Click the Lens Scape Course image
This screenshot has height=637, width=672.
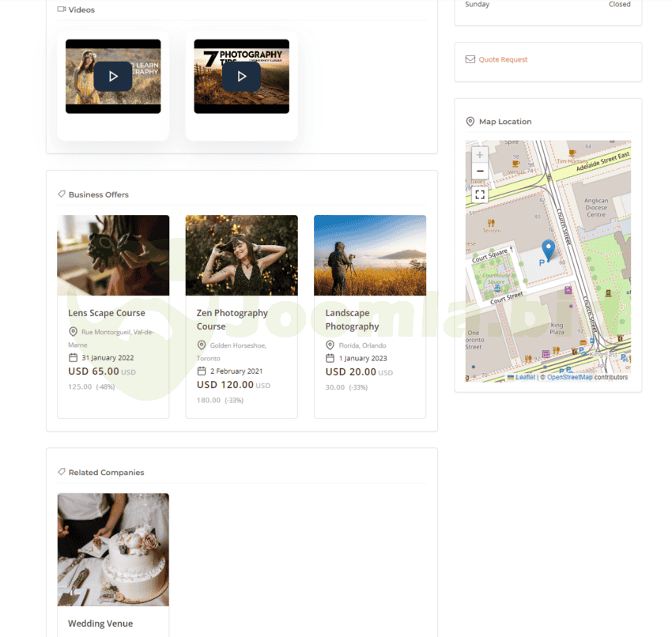pyautogui.click(x=113, y=255)
